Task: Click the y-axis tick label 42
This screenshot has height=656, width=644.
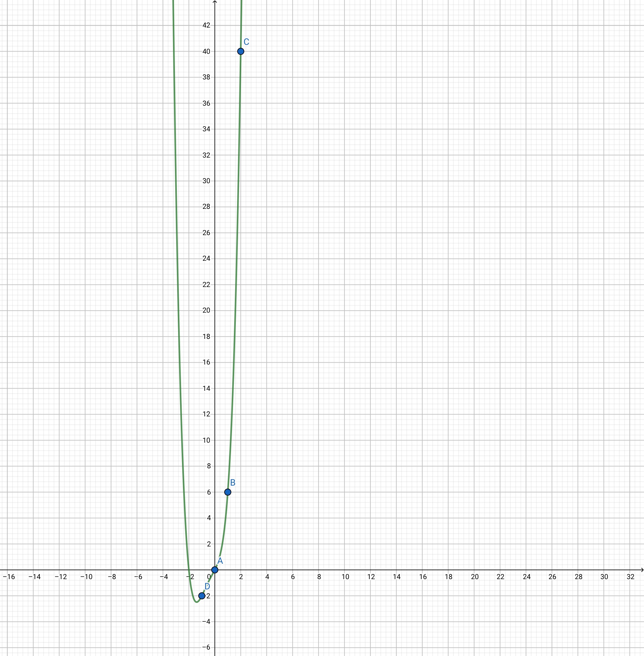Action: pos(206,25)
